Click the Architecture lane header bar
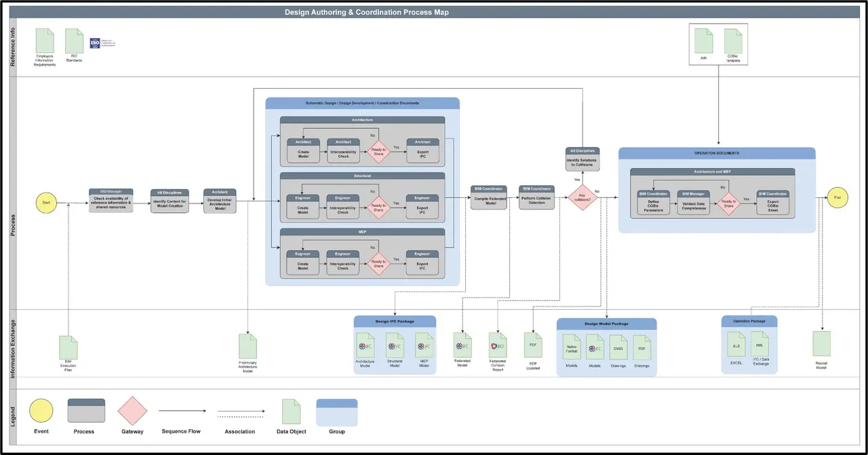The width and height of the screenshot is (868, 455). coord(362,119)
